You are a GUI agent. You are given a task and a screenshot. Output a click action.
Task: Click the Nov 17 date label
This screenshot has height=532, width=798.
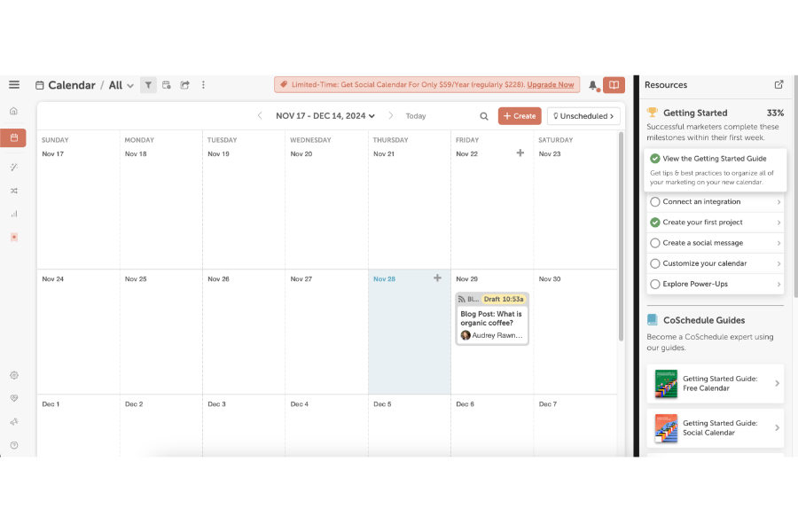53,153
